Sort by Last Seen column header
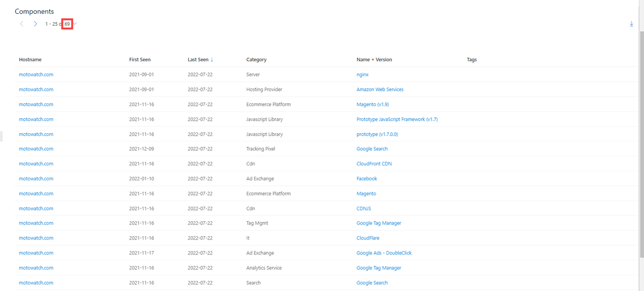 click(x=198, y=60)
